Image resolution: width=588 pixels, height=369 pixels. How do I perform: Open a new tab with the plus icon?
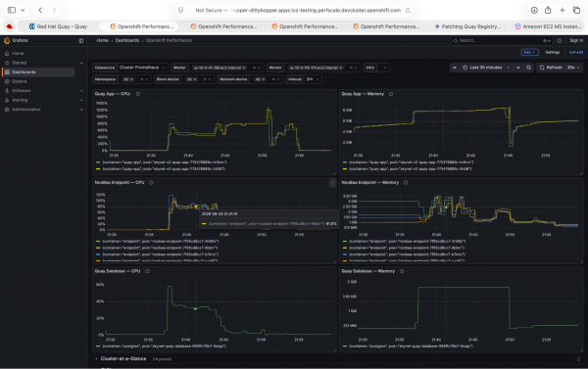pos(563,10)
